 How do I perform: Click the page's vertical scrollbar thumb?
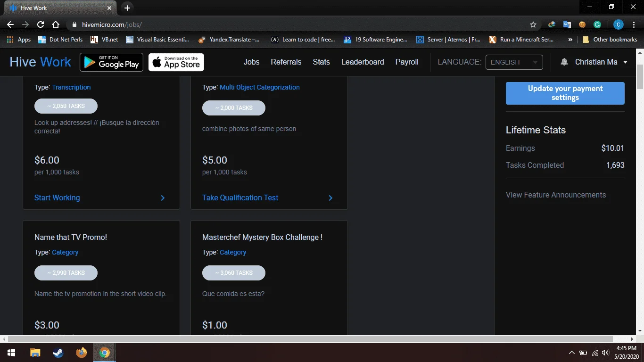pyautogui.click(x=640, y=77)
